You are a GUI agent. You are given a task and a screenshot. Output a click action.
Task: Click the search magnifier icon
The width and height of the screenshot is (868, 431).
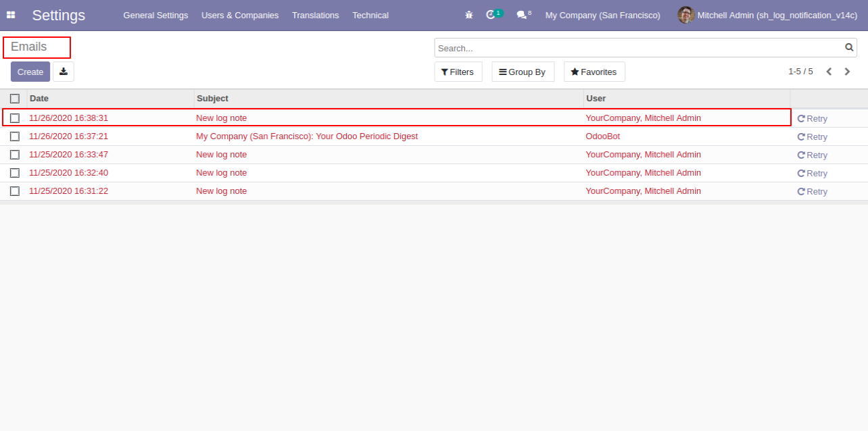tap(849, 47)
